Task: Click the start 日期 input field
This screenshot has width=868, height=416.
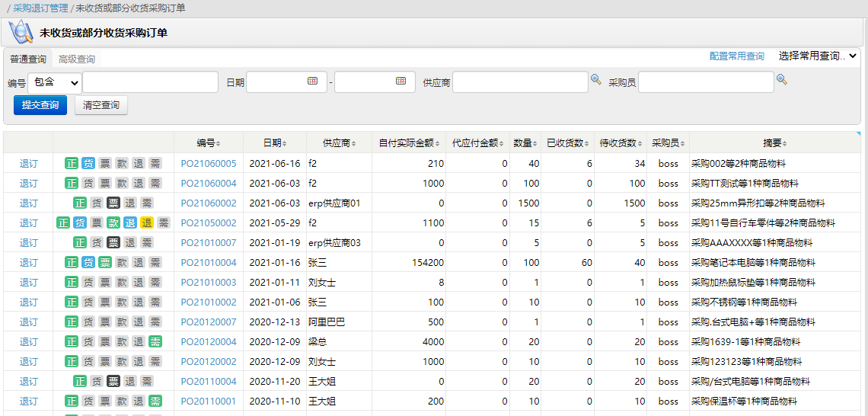Action: point(286,82)
